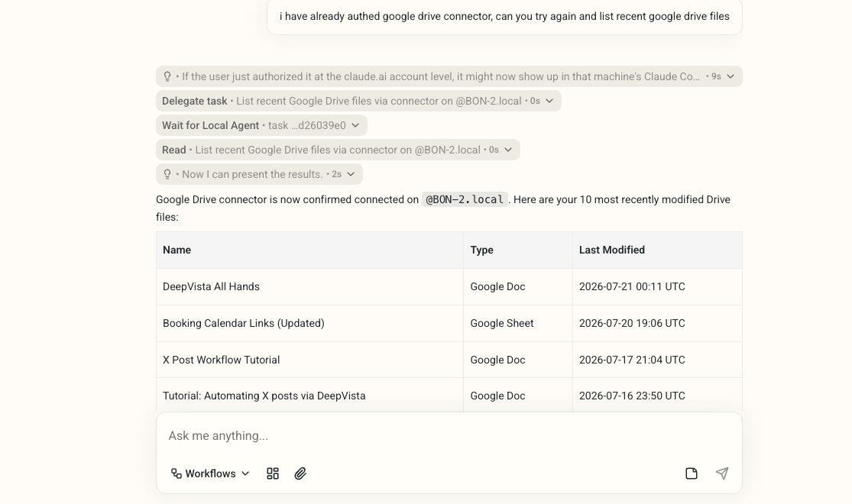Open the notes document icon near send
This screenshot has width=852, height=504.
692,473
